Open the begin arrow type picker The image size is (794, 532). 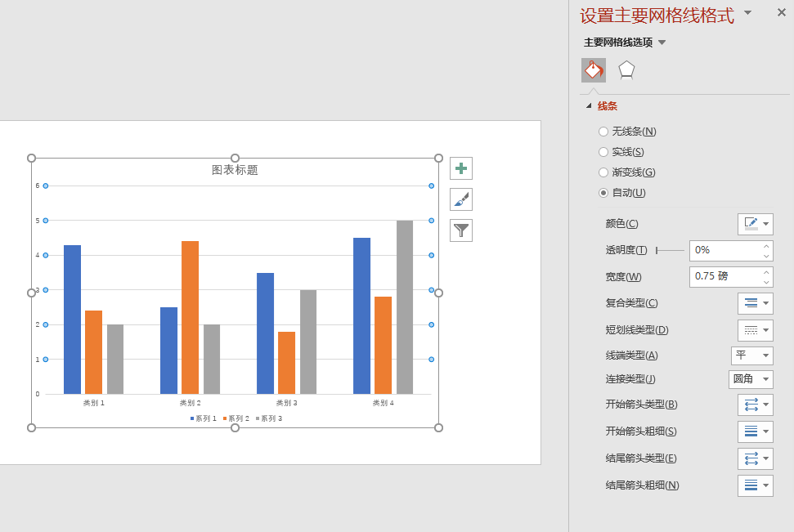click(x=755, y=405)
